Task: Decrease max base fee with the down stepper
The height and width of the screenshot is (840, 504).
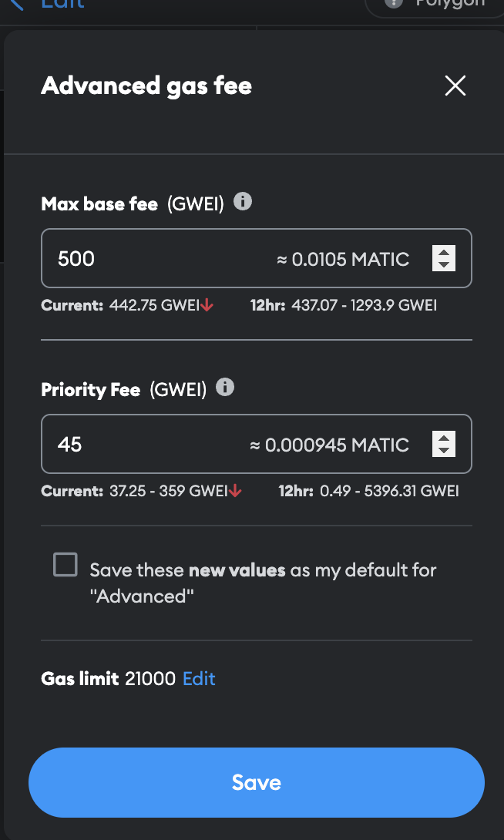Action: (444, 264)
